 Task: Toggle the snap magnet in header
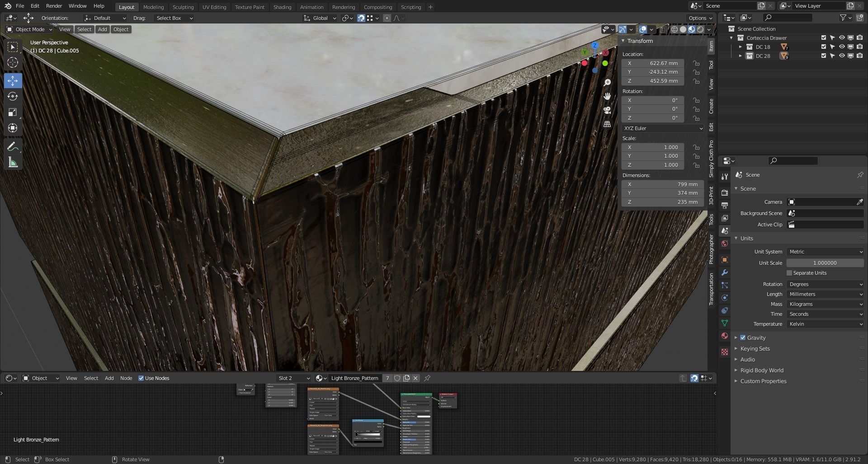(x=361, y=18)
